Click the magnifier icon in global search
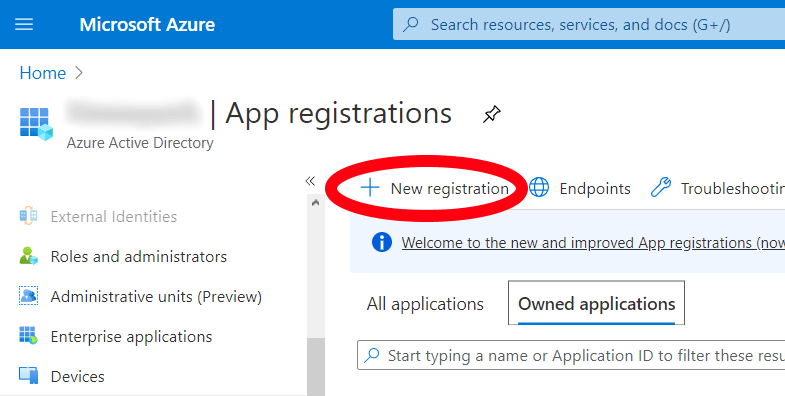785x396 pixels. (x=411, y=24)
